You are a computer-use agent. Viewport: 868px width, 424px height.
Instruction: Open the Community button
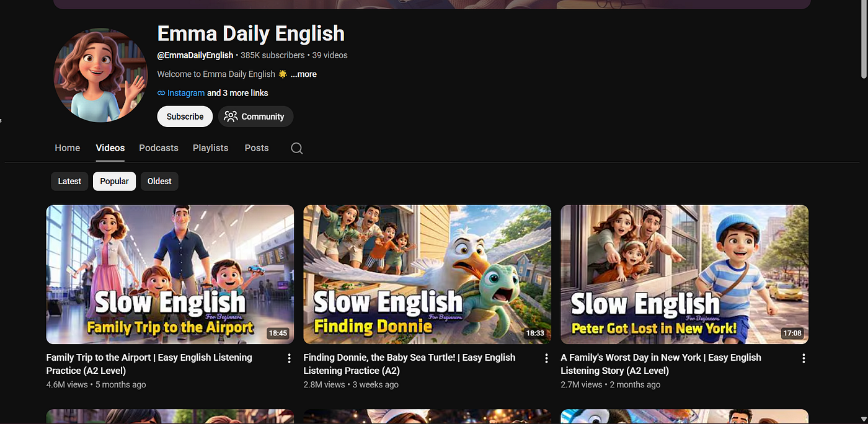pyautogui.click(x=255, y=117)
